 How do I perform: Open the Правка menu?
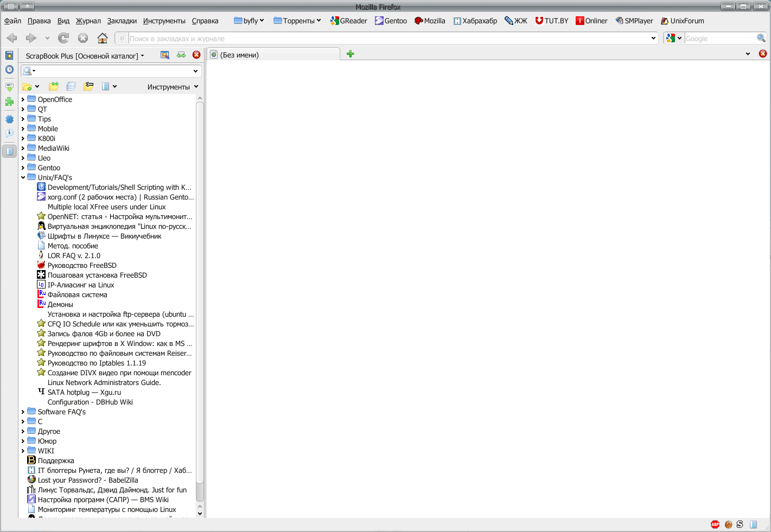coord(39,21)
